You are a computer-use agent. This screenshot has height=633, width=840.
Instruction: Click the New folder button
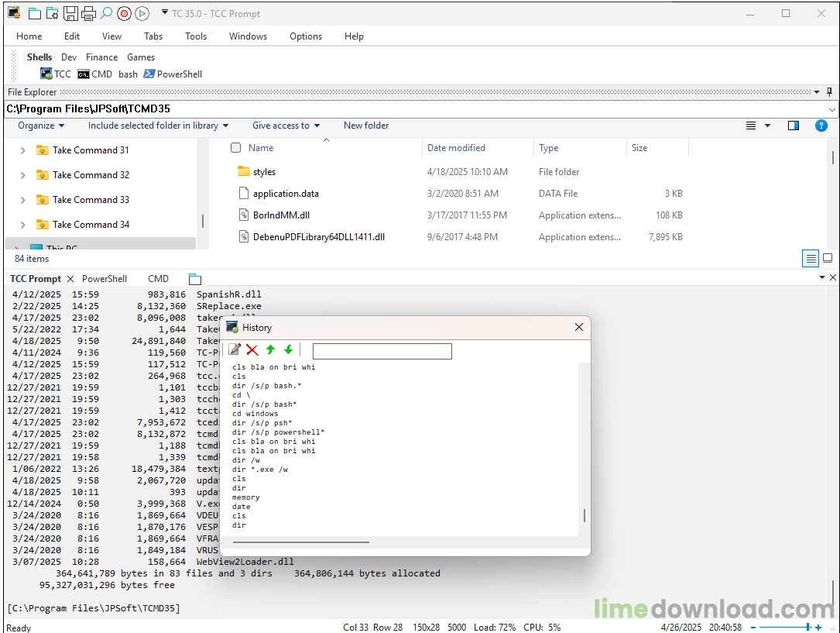point(366,126)
